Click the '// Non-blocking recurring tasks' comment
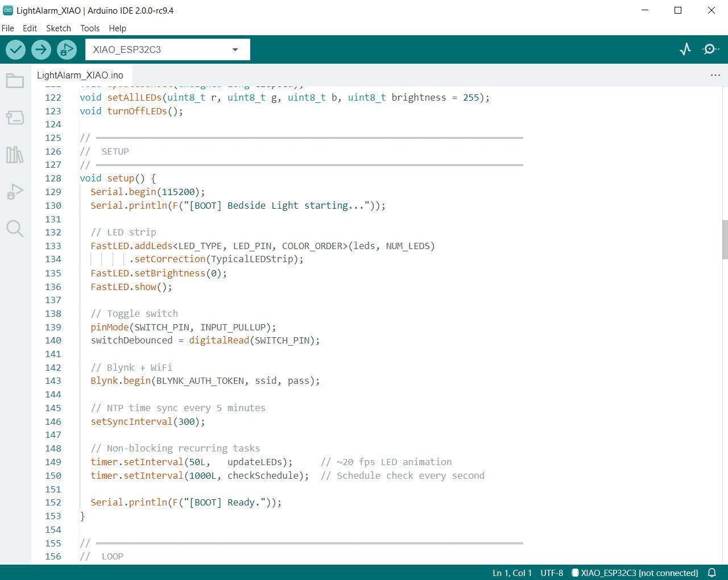This screenshot has width=728, height=580. point(175,449)
